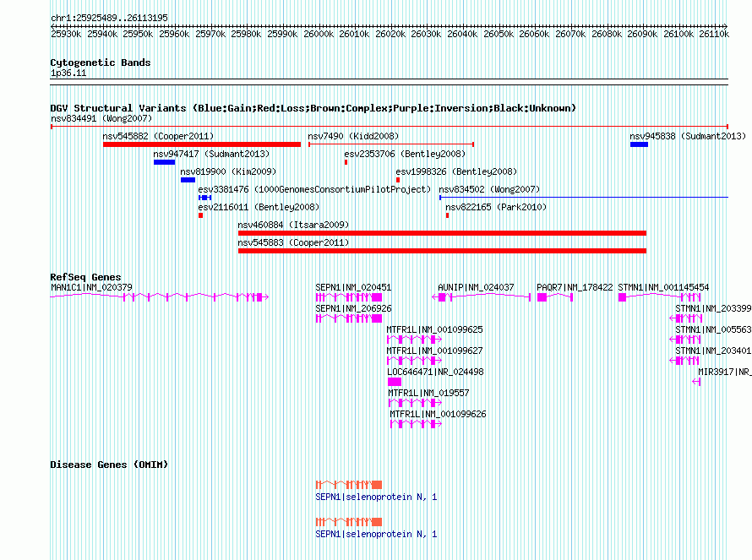The height and width of the screenshot is (560, 752).
Task: Click the esv3381476 blue variant glyph
Action: [x=204, y=198]
